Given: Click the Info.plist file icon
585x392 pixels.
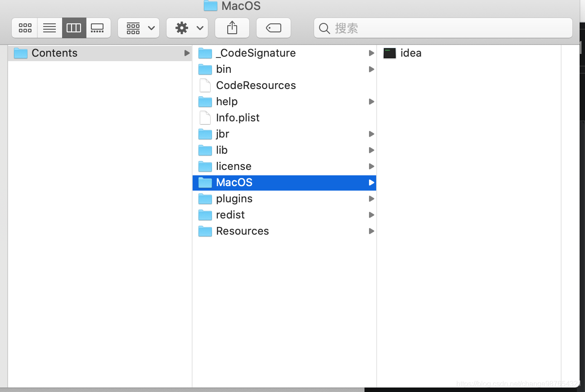Looking at the screenshot, I should 205,118.
